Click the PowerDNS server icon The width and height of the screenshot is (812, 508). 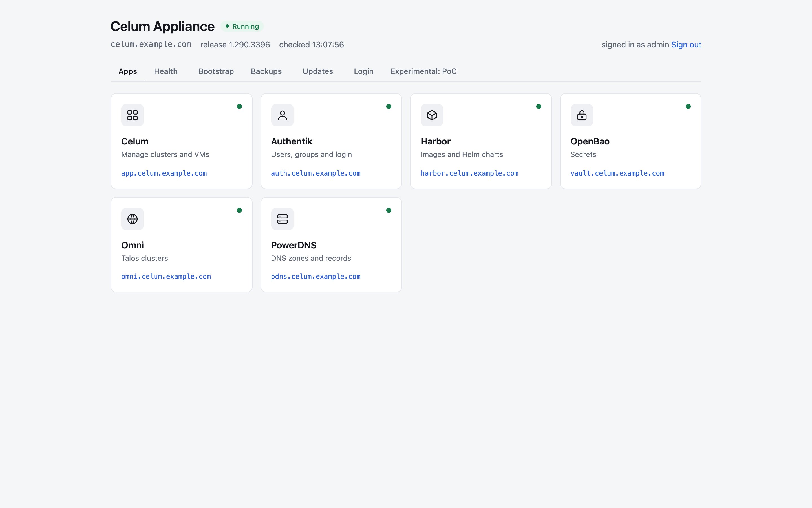coord(282,219)
